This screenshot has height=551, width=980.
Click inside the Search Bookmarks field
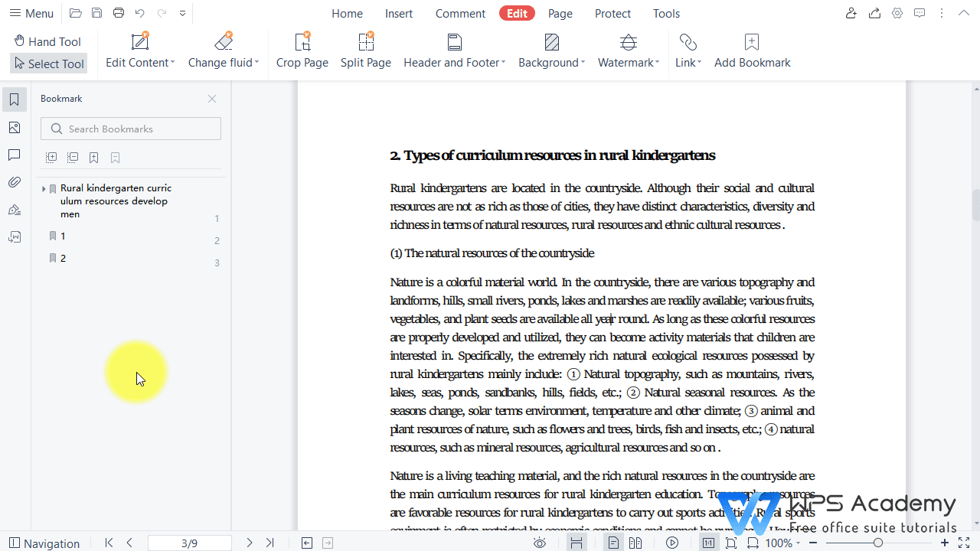point(130,128)
